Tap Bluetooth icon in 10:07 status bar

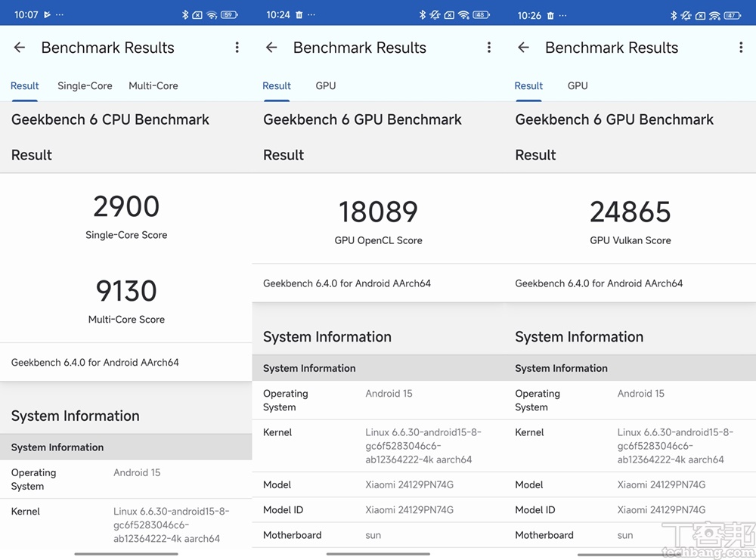[x=185, y=15]
